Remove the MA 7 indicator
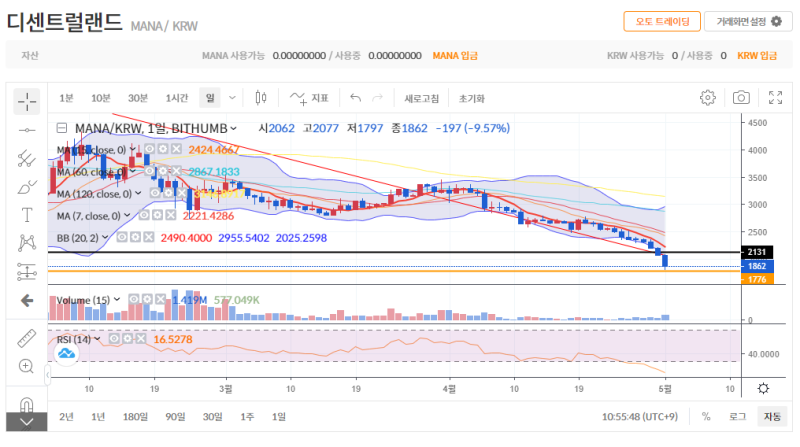 (x=170, y=215)
